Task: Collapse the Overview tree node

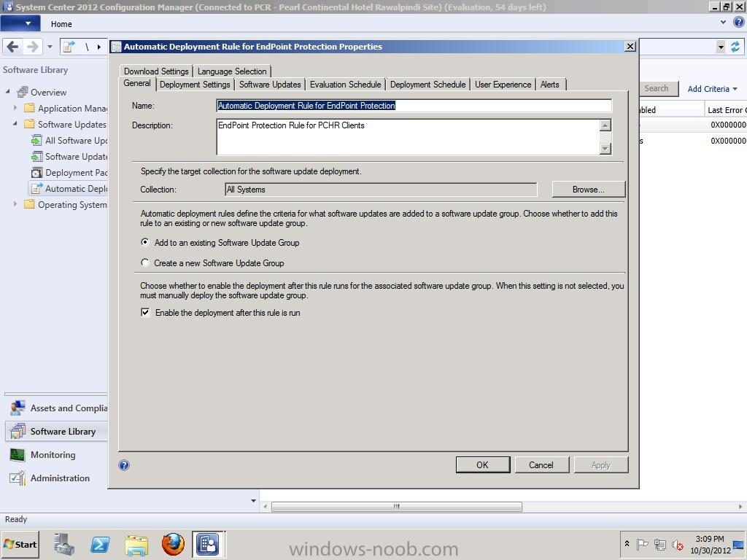Action: (7, 91)
